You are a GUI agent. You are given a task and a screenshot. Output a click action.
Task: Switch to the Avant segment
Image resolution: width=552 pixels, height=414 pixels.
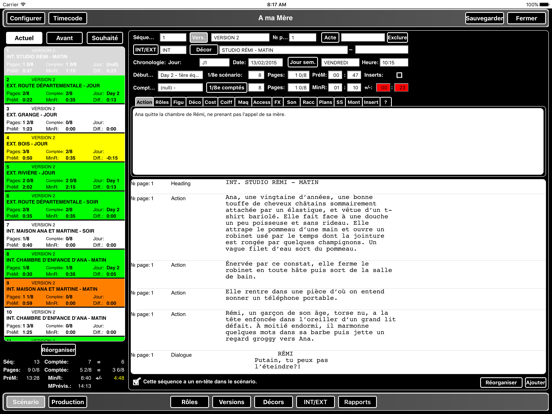64,38
